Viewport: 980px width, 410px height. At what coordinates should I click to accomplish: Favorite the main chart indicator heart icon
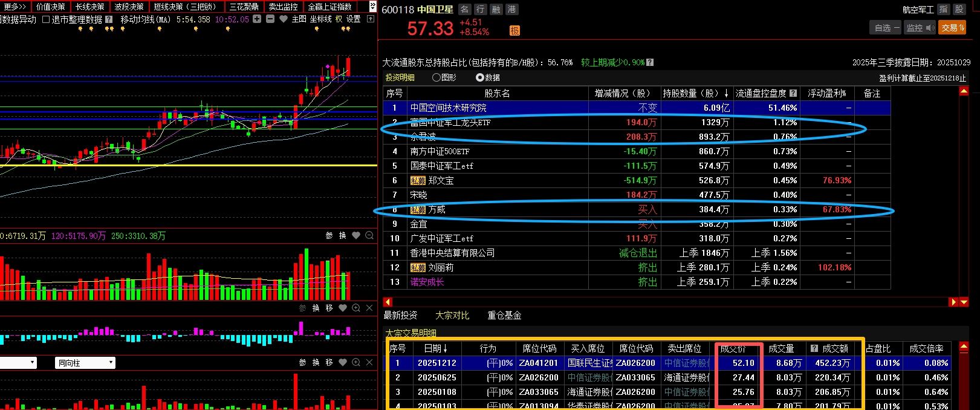283,19
